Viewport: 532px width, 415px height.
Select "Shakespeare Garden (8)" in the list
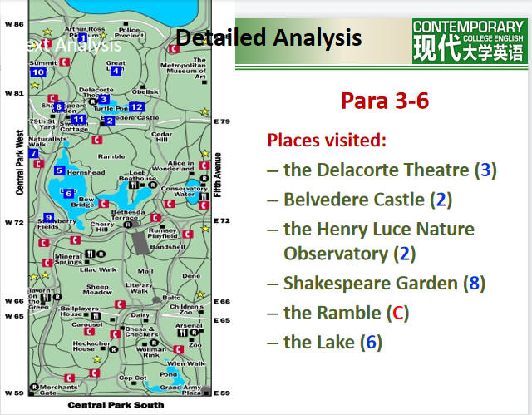(x=382, y=283)
